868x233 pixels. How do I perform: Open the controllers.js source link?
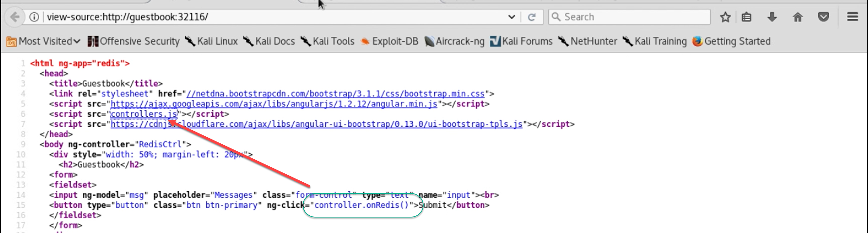[144, 114]
